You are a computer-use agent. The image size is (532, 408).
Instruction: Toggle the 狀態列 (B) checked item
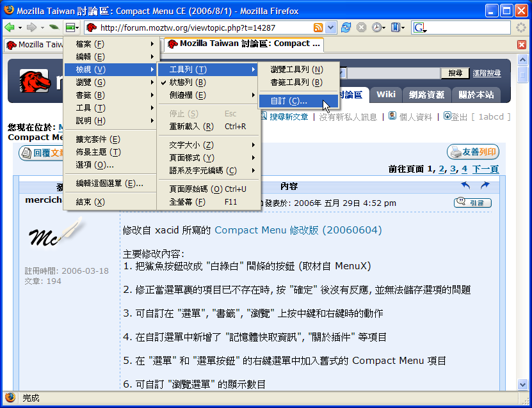208,82
